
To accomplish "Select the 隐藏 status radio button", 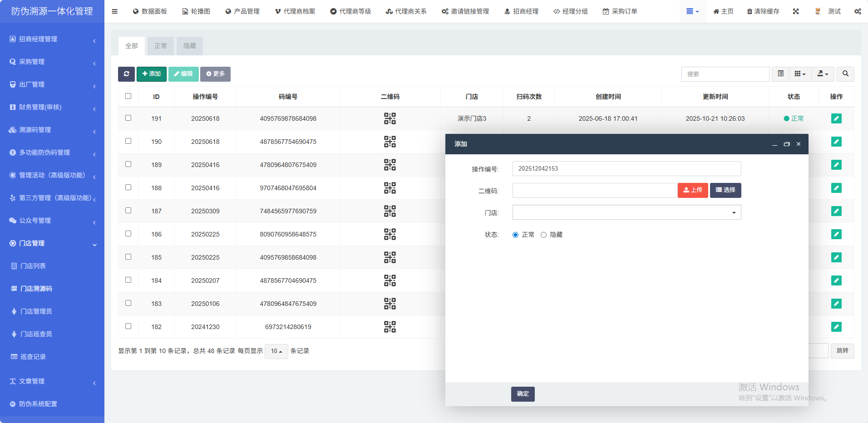I will pos(543,235).
